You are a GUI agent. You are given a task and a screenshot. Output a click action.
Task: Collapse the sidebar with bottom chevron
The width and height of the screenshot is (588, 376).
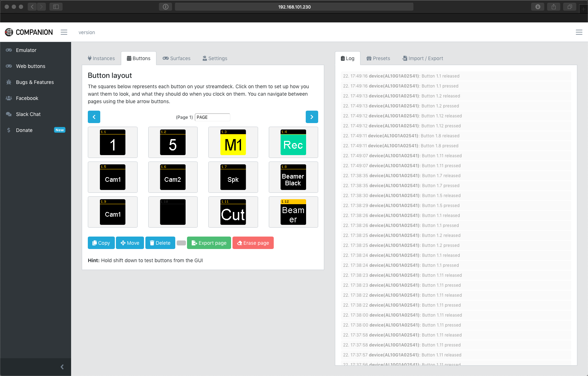click(x=62, y=367)
